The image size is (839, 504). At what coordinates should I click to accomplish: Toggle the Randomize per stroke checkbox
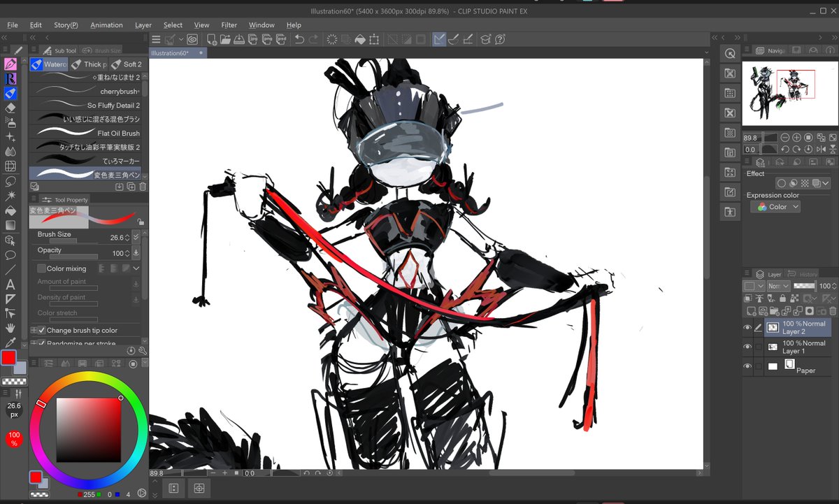click(x=41, y=343)
